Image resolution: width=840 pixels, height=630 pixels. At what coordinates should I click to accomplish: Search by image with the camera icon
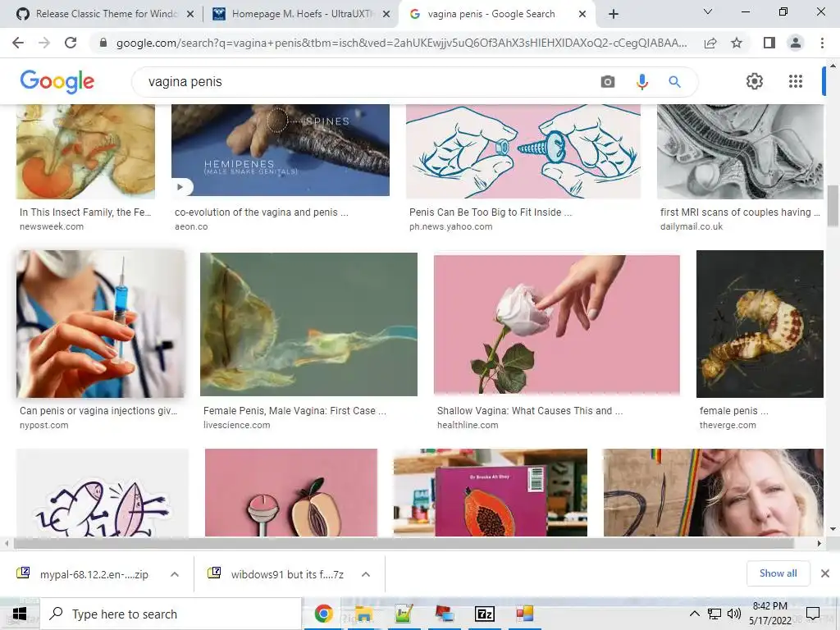click(608, 81)
